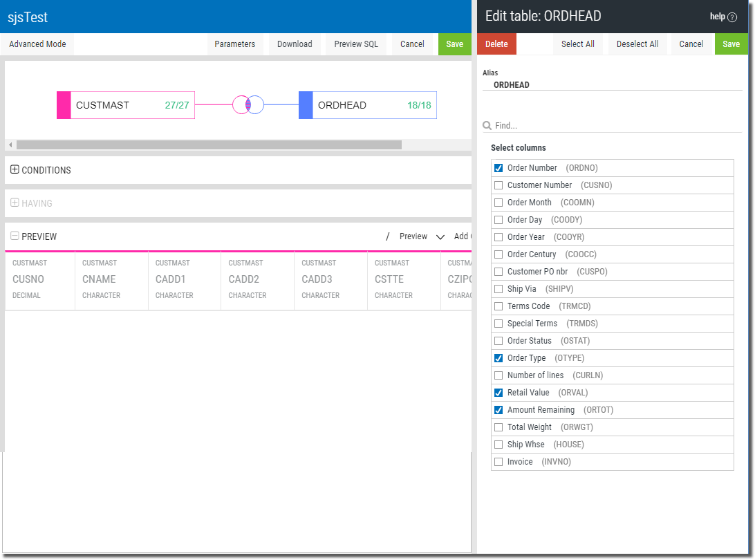Check Customer Number (CUSNO)

pos(498,185)
